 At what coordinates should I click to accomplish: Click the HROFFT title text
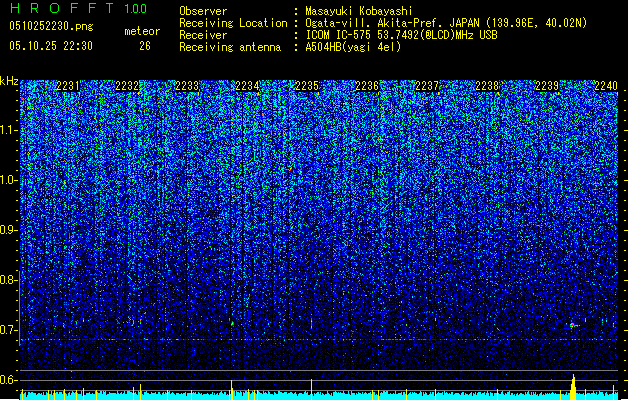pyautogui.click(x=62, y=8)
